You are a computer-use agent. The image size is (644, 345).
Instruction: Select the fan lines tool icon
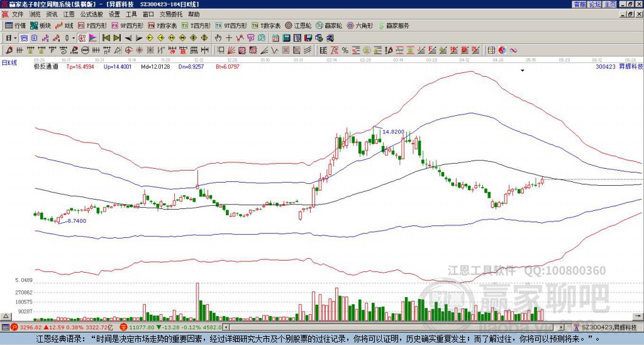tap(231, 50)
